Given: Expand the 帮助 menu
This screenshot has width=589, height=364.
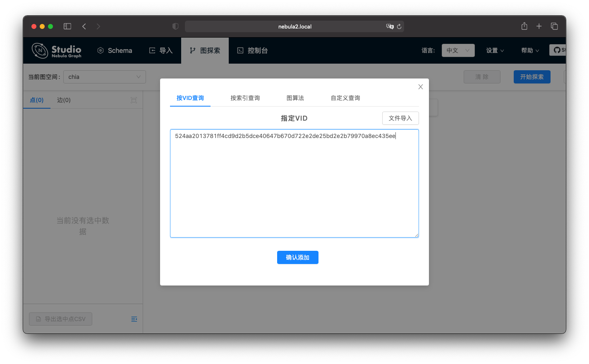Looking at the screenshot, I should 530,50.
